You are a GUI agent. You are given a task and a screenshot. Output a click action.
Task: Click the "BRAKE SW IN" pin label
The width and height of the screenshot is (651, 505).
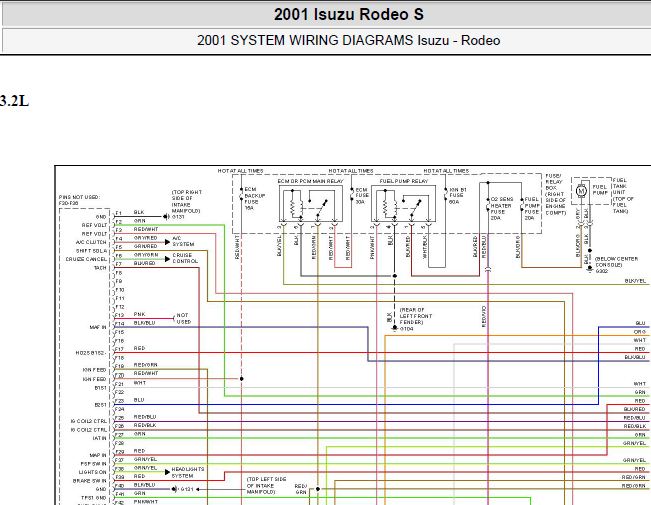90,481
